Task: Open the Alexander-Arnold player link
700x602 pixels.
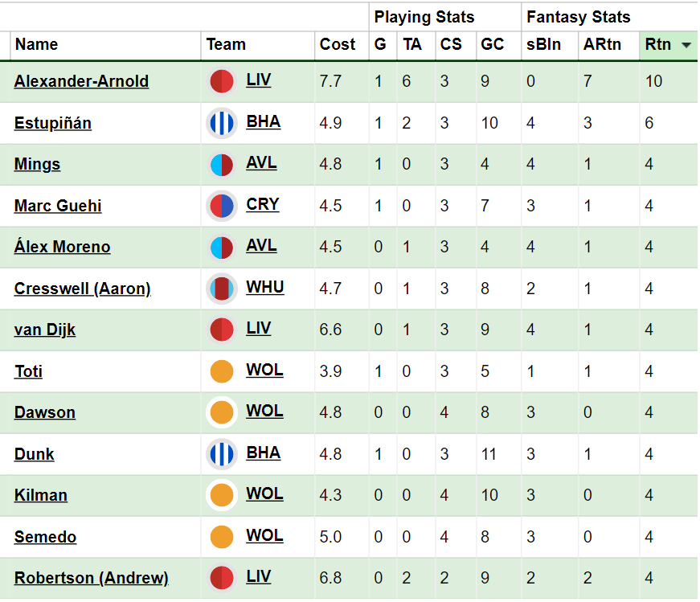Action: pyautogui.click(x=81, y=81)
